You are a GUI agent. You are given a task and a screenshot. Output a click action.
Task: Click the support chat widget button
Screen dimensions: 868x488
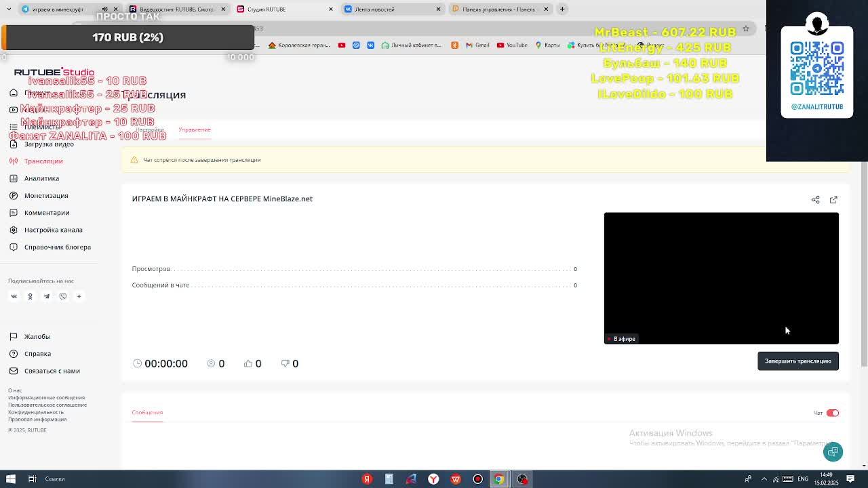[x=833, y=452]
